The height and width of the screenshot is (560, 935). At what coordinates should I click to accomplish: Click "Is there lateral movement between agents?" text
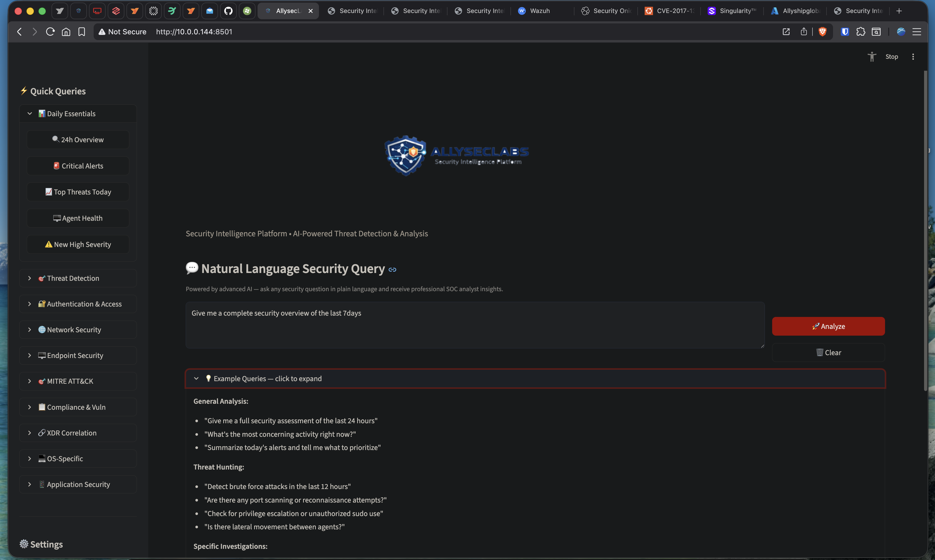[x=274, y=527]
